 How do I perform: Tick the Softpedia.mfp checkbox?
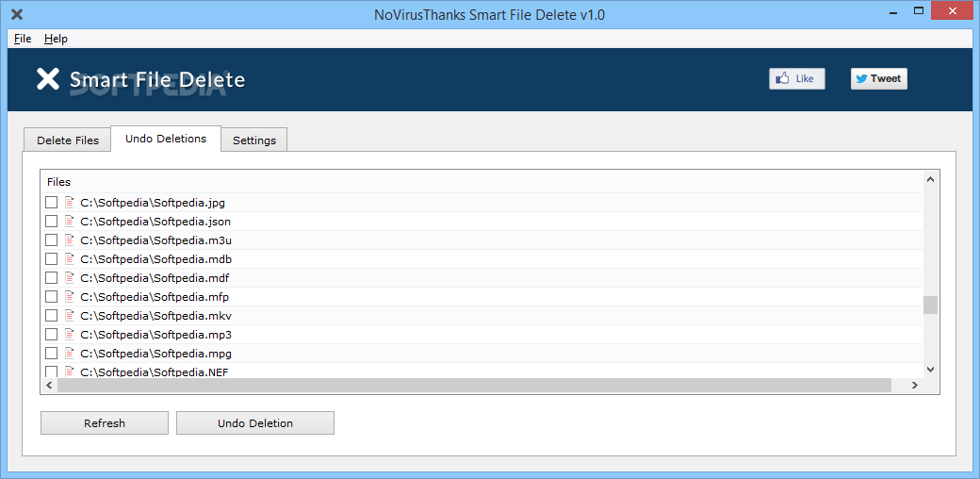51,296
